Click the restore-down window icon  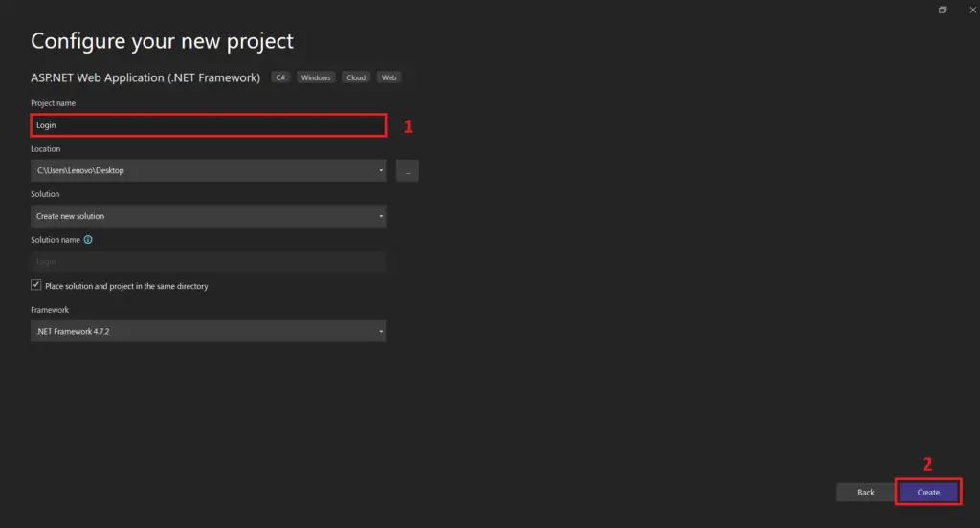[x=943, y=10]
